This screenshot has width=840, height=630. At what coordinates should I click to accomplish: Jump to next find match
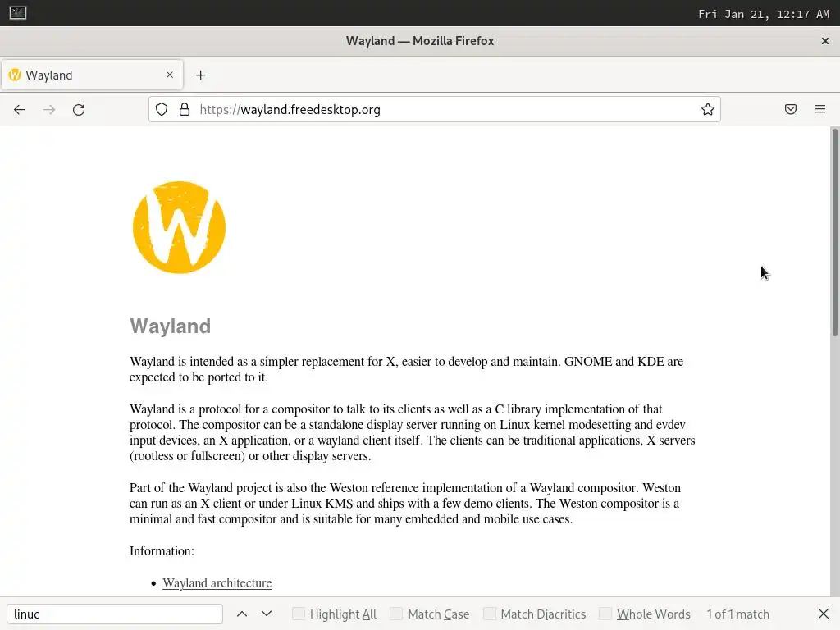click(267, 614)
